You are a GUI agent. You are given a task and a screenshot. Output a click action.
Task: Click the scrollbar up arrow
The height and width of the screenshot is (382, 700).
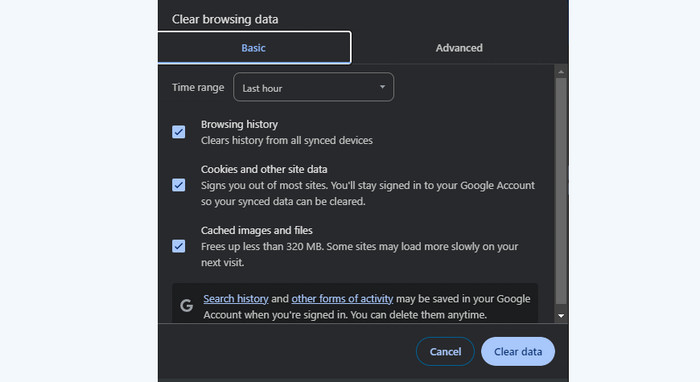click(561, 72)
